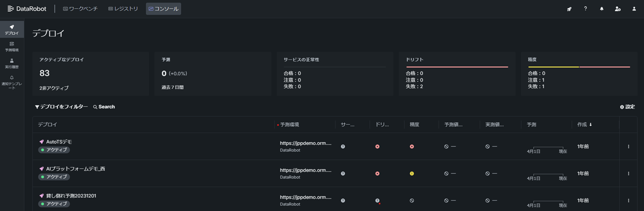Image resolution: width=644 pixels, height=211 pixels.
Task: Sort by the 予測 column header
Action: click(x=531, y=125)
